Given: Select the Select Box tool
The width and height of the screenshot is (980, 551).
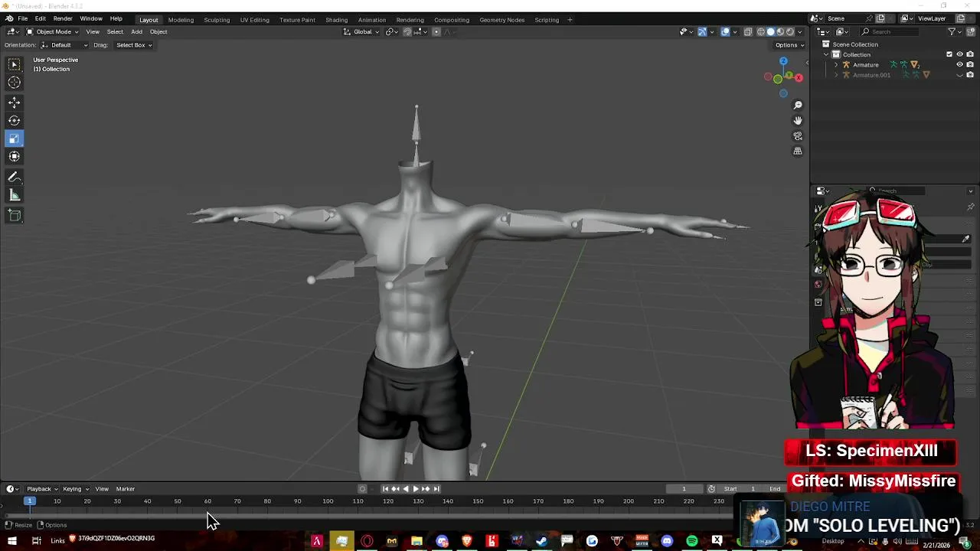Looking at the screenshot, I should 15,64.
